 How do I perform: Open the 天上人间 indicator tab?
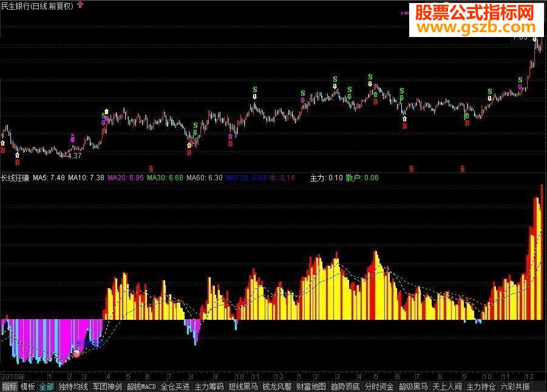447,387
